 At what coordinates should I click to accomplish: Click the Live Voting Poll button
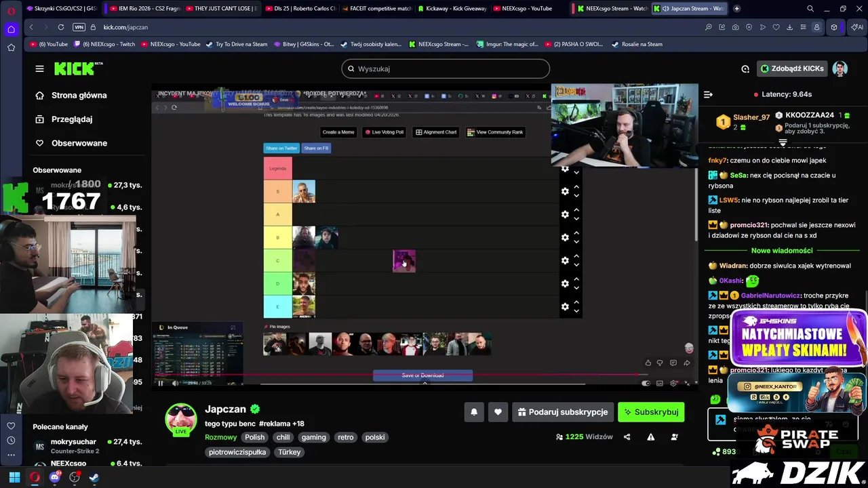(384, 132)
